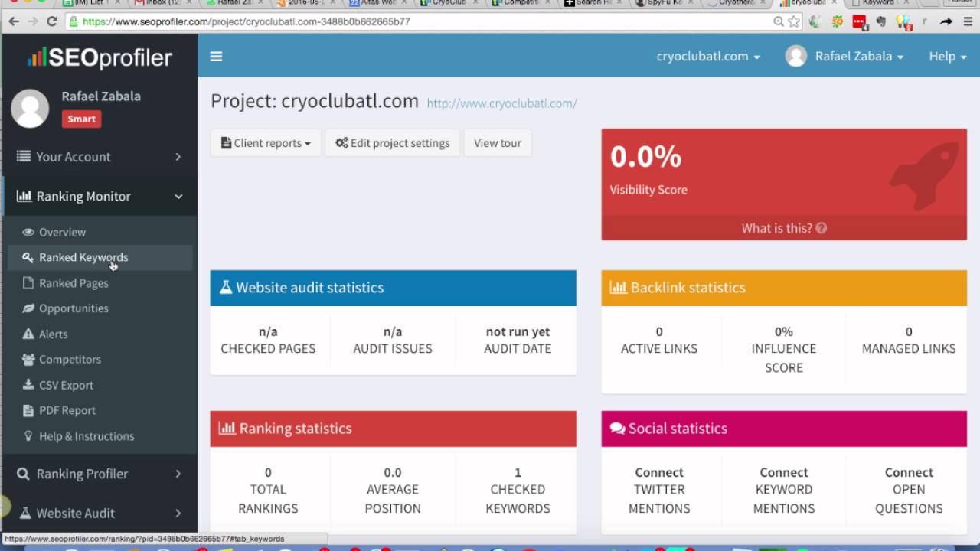Screen dimensions: 980x551
Task: Click the bar chart icon in Ranking Monitor
Action: click(24, 196)
